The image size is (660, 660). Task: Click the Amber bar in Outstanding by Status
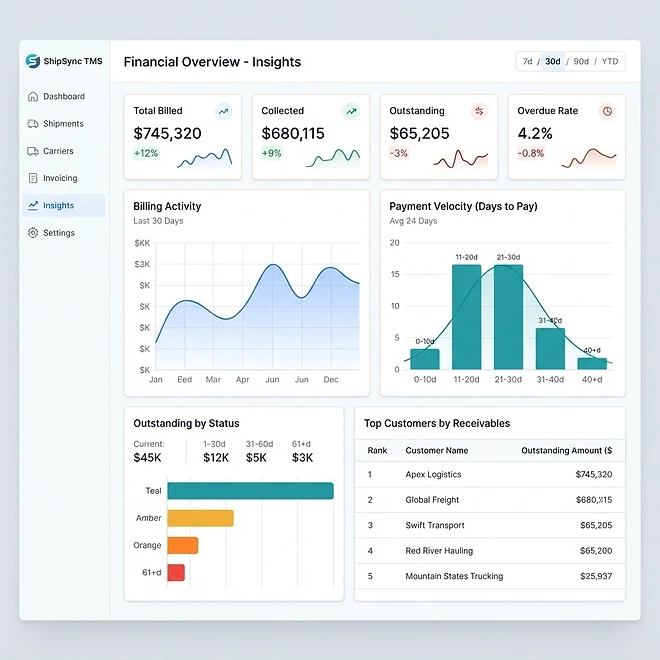click(200, 518)
